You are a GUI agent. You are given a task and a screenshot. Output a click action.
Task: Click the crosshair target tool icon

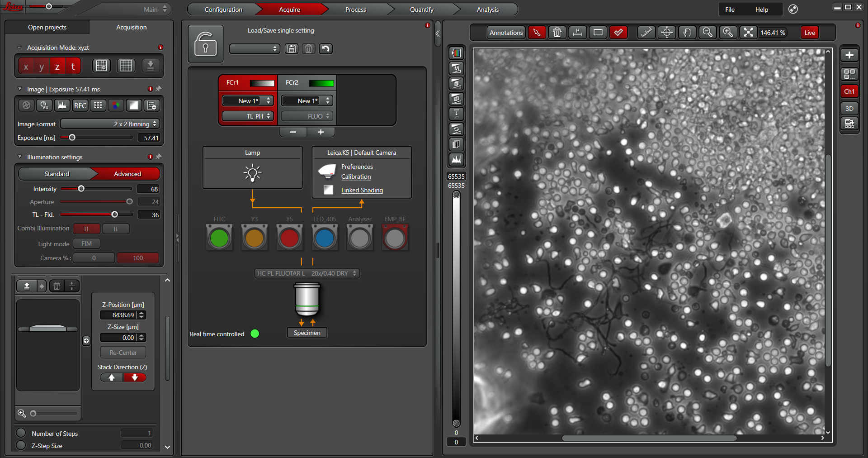667,33
